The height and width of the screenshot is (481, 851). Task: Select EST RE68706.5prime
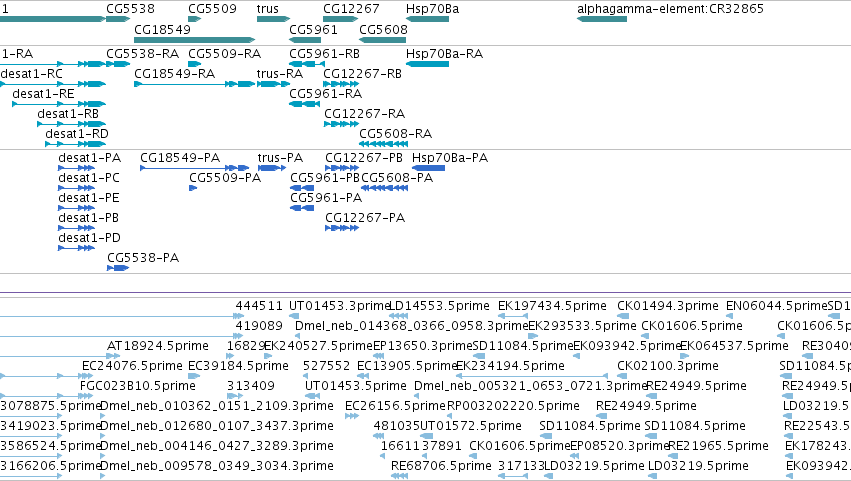click(x=441, y=466)
